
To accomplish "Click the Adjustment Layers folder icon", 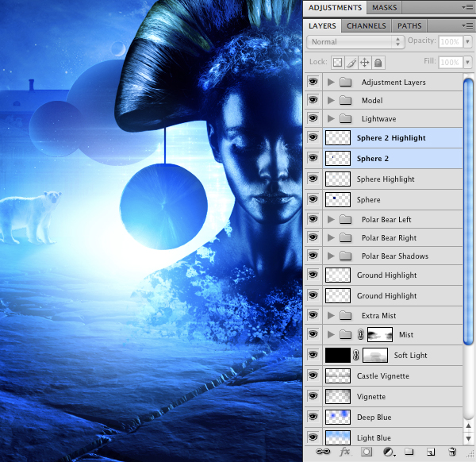I will click(345, 82).
